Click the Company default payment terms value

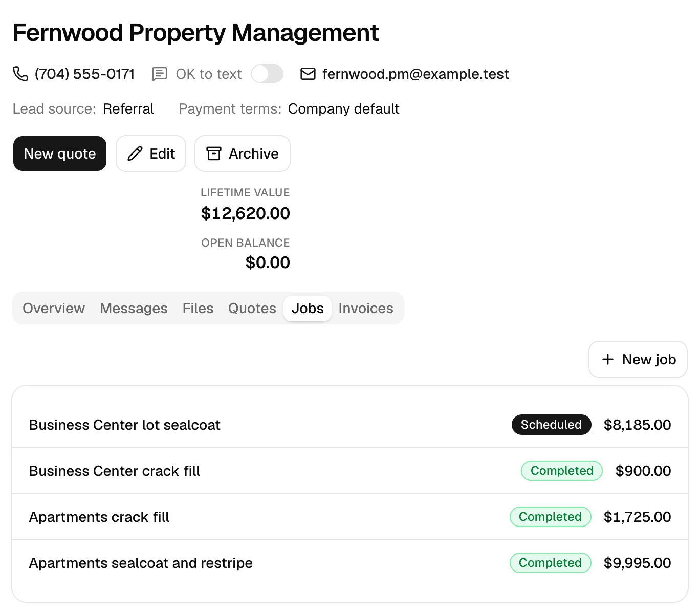(344, 108)
